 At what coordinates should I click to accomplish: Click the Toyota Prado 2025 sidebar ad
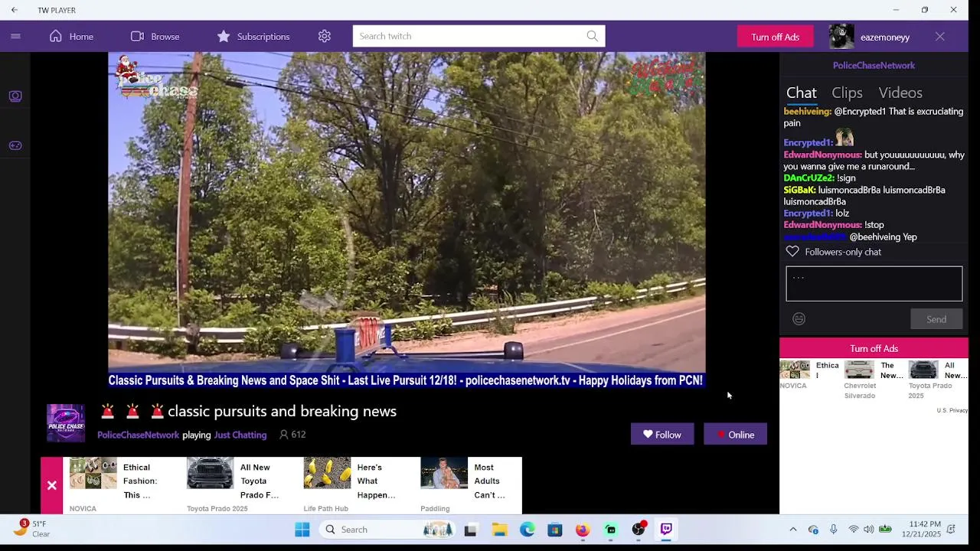pos(938,380)
